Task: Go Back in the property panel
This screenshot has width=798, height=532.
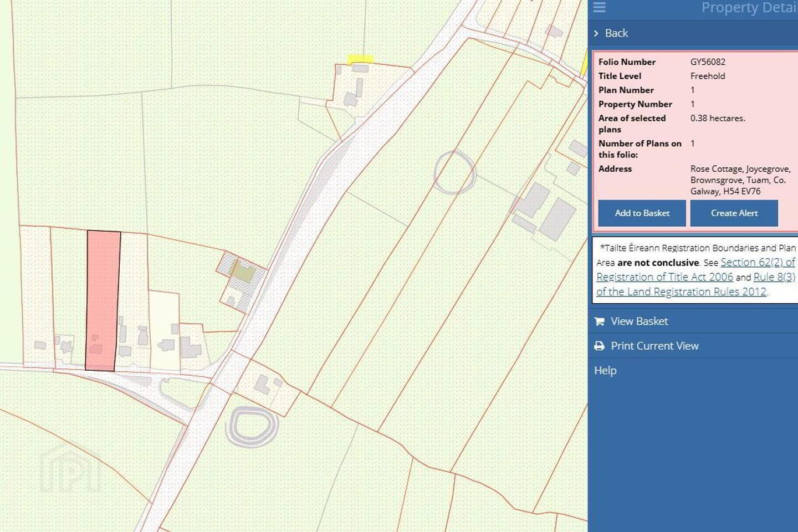Action: [x=616, y=33]
